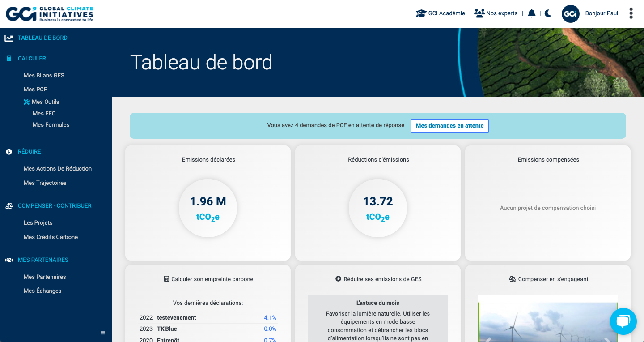Click the Nos experts people icon

click(x=480, y=13)
